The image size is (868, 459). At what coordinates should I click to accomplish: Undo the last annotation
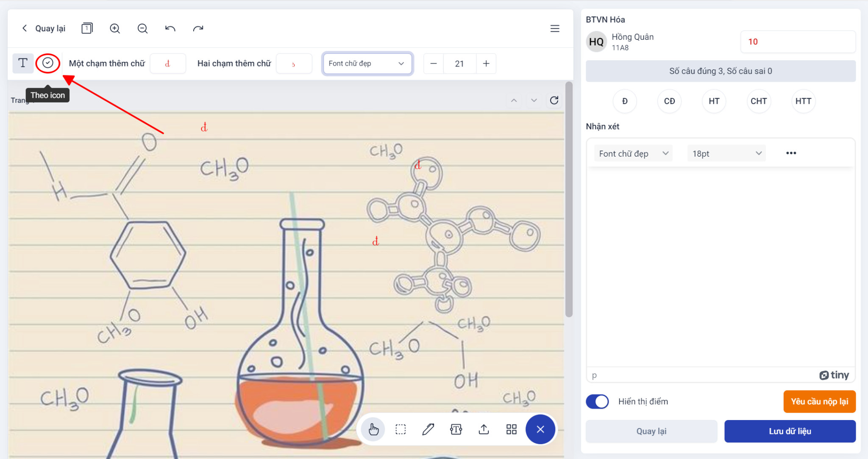click(170, 28)
